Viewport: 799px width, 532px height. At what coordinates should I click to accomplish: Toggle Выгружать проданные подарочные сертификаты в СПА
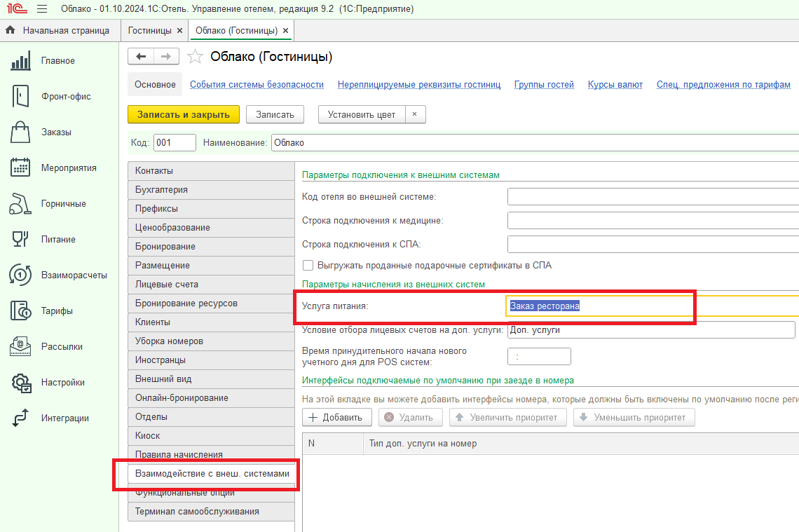308,265
